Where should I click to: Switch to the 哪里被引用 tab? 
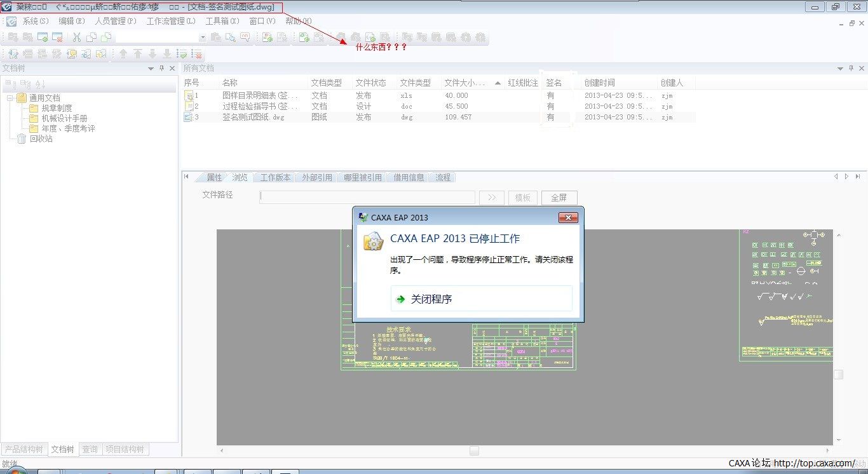point(363,177)
